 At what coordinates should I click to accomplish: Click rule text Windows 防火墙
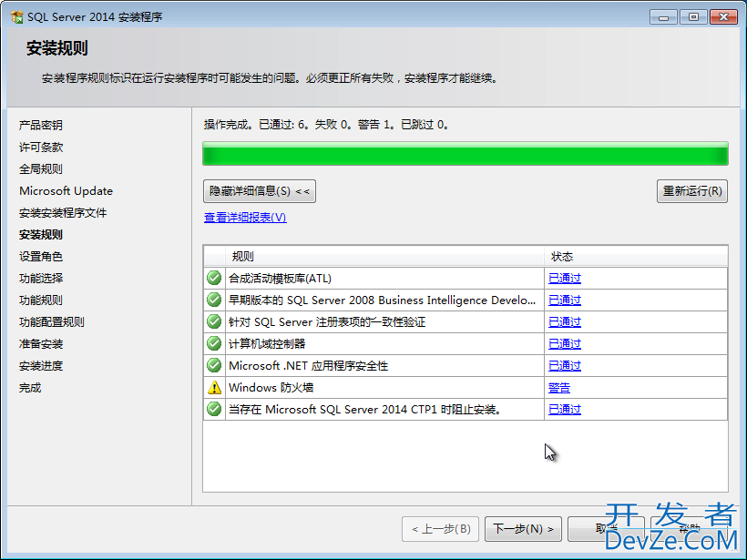(271, 388)
